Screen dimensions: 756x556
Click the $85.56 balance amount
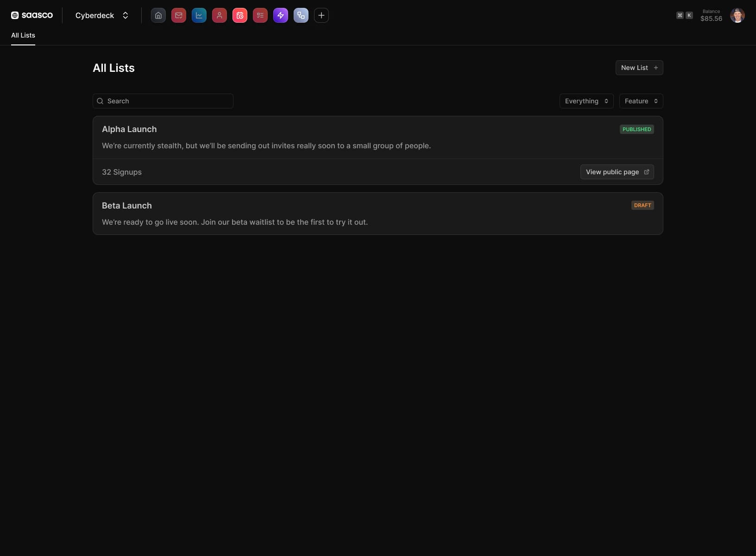click(x=711, y=19)
